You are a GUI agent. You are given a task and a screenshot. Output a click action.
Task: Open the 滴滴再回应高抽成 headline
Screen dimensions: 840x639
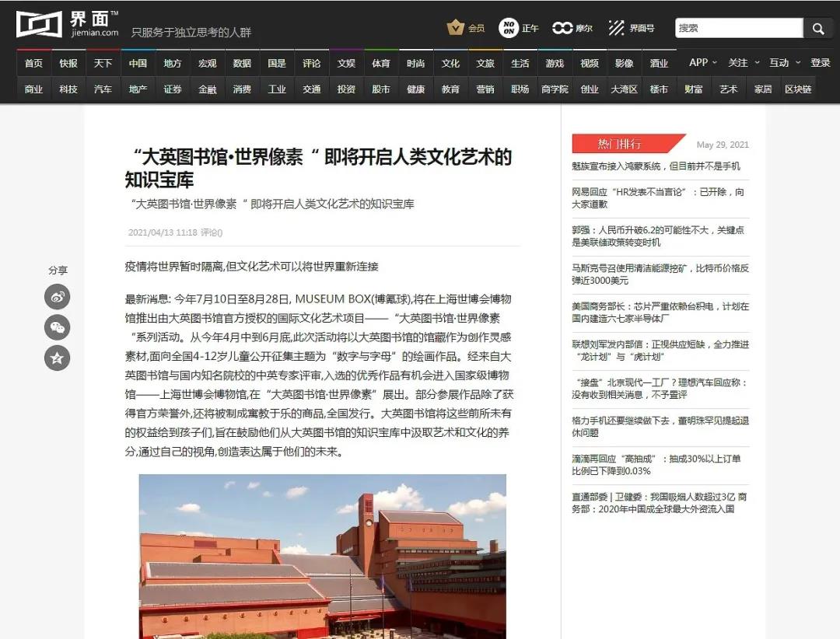point(656,464)
